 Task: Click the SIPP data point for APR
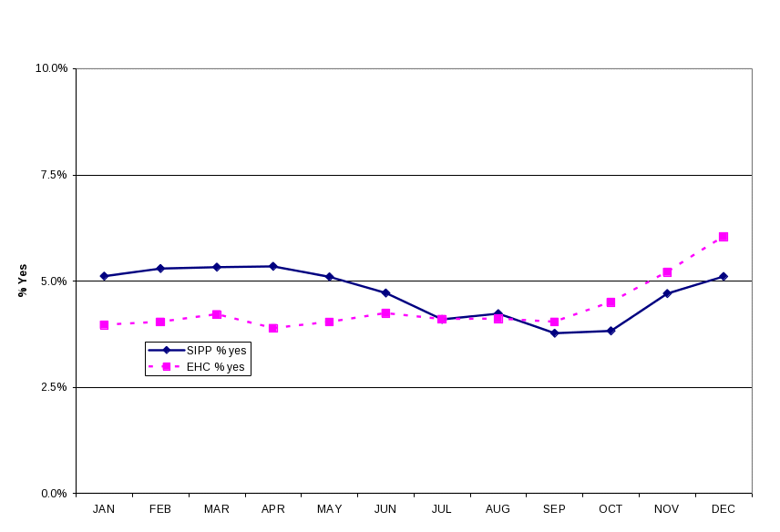point(273,267)
